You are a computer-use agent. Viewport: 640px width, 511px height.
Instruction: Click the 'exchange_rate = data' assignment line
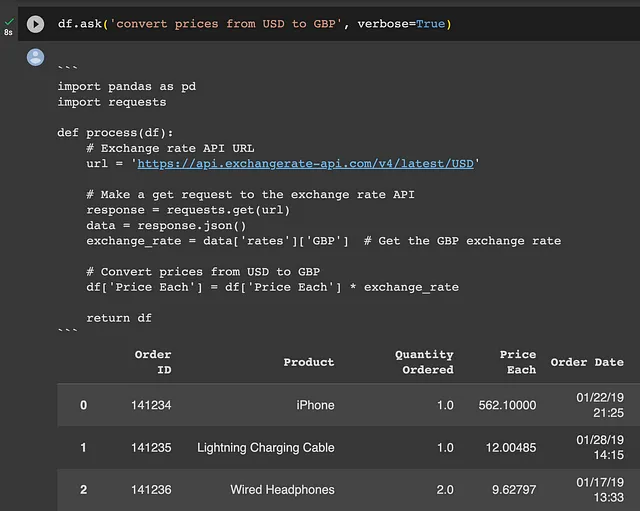(x=324, y=241)
